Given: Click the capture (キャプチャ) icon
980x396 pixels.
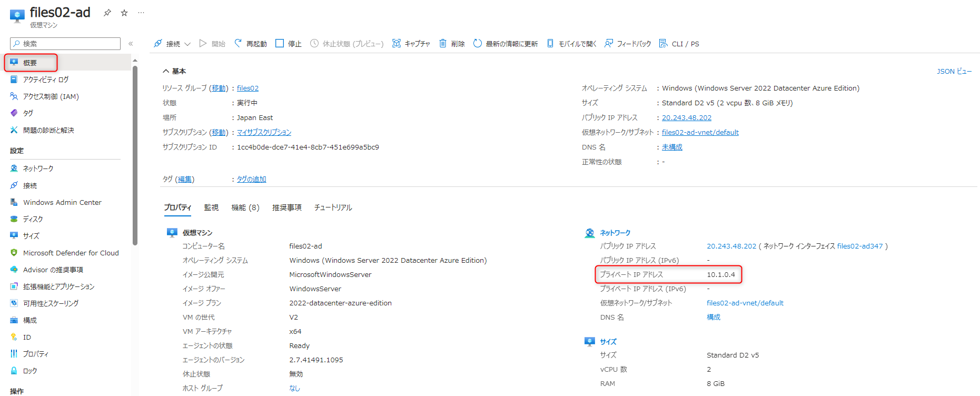Looking at the screenshot, I should coord(397,43).
